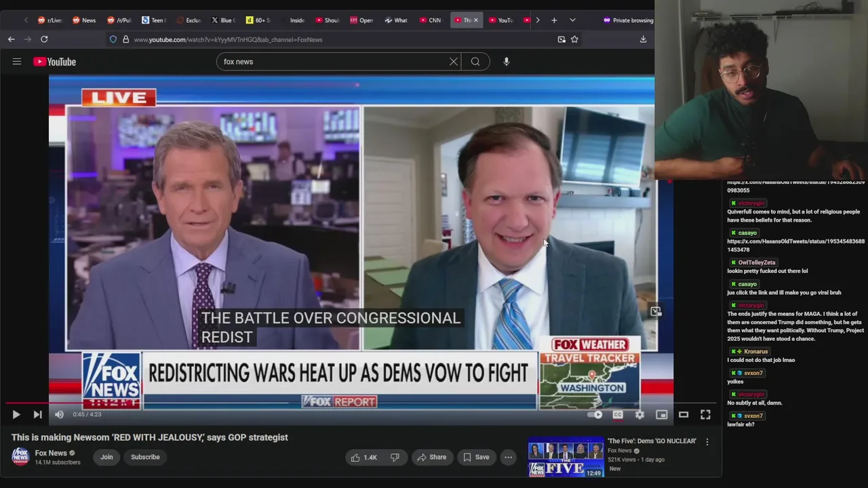Click the video title text
The height and width of the screenshot is (488, 868).
click(150, 437)
